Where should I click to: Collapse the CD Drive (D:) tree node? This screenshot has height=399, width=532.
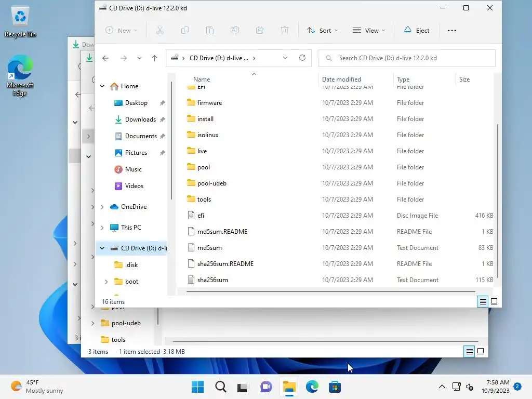click(102, 248)
